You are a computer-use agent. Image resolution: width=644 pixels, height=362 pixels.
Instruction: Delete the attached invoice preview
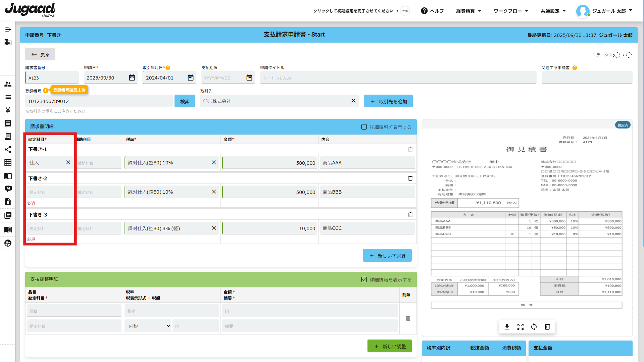point(547,327)
